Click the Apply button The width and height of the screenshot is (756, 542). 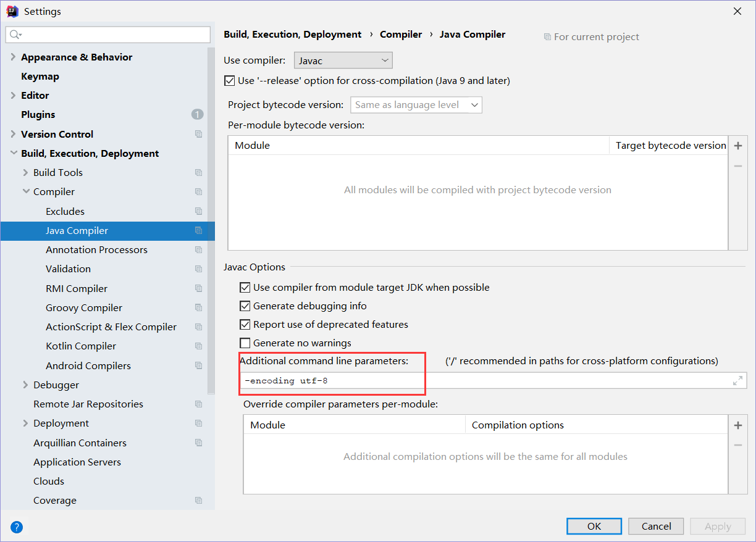718,526
